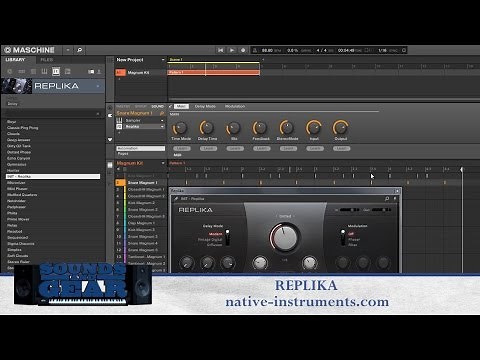Viewport: 480px width, 360px height.
Task: Click the Time Mode knob
Action: (x=180, y=128)
